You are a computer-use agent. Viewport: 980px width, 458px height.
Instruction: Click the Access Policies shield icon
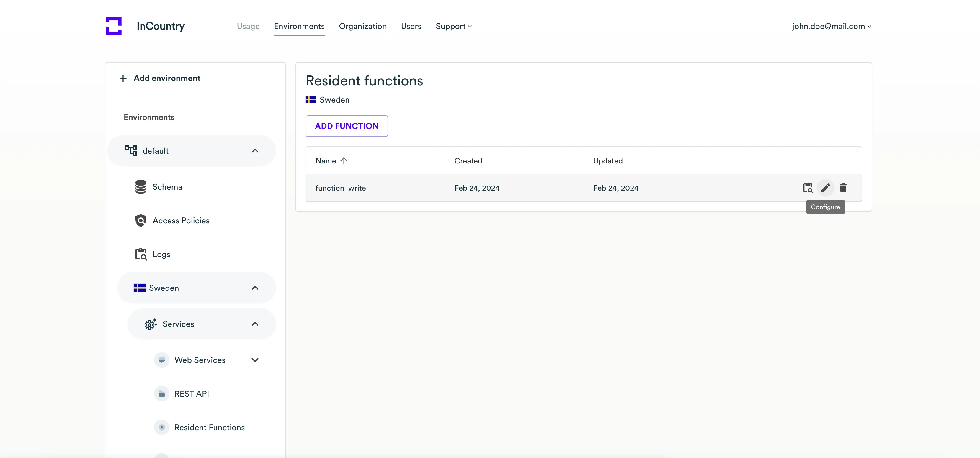click(141, 220)
